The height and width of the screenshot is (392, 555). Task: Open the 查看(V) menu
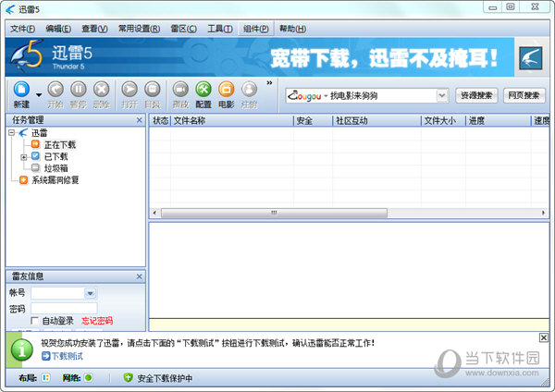click(x=94, y=29)
